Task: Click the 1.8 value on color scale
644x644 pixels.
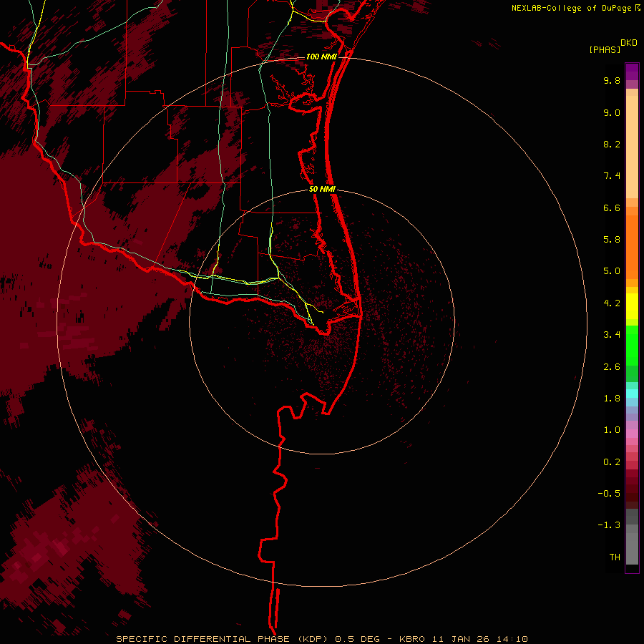Action: [x=612, y=399]
